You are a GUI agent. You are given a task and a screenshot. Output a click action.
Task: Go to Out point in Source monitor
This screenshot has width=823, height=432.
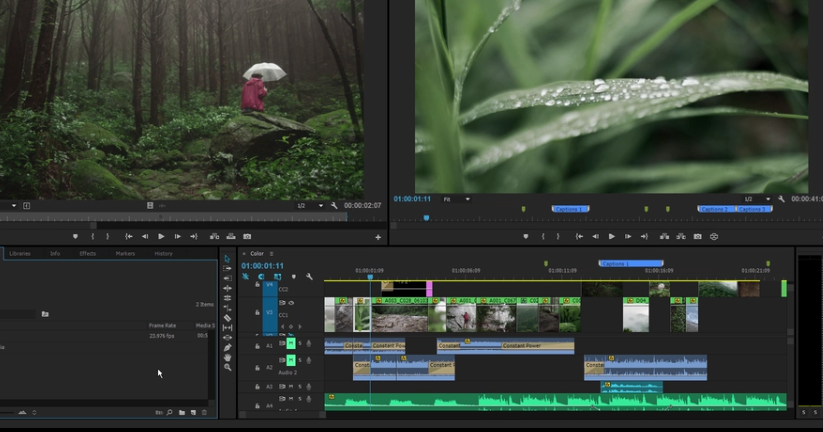(x=194, y=237)
